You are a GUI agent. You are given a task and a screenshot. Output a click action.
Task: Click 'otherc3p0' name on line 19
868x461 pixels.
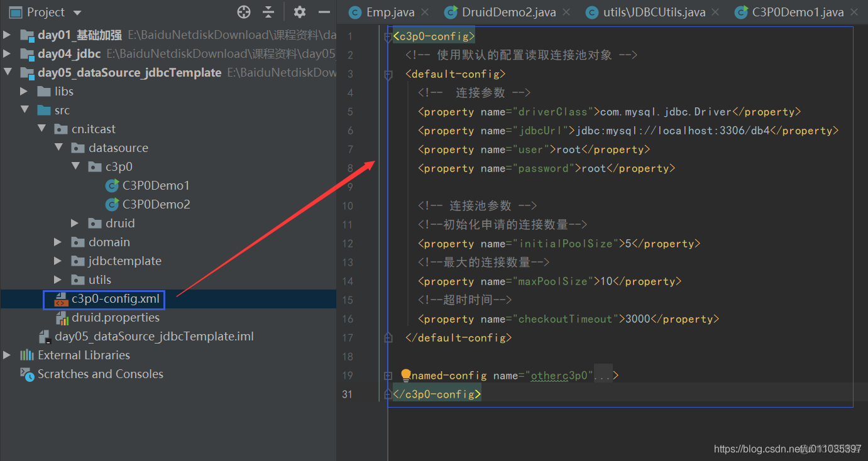coord(559,376)
